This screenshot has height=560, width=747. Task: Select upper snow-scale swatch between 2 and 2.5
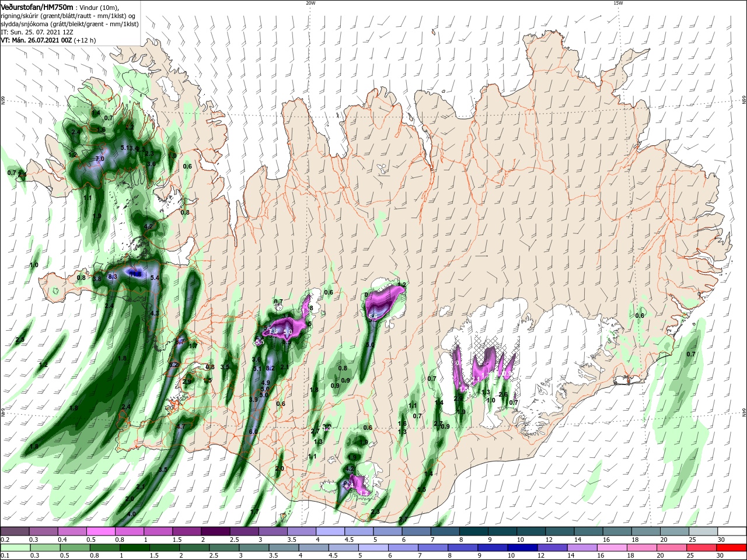(215, 531)
